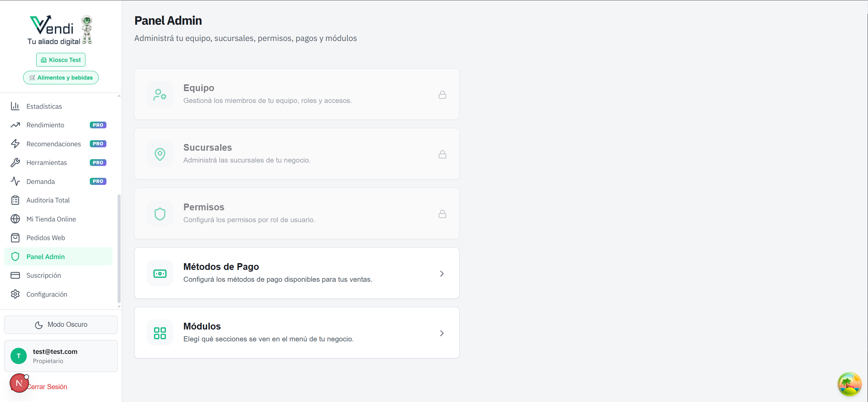868x402 pixels.
Task: Select the Demanda waveform icon
Action: [x=16, y=181]
